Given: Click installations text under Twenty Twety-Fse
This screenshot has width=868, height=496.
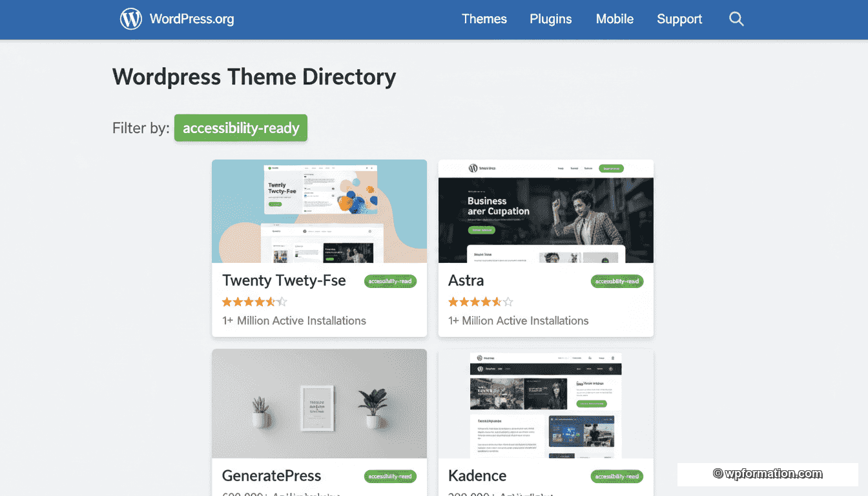Looking at the screenshot, I should point(294,320).
